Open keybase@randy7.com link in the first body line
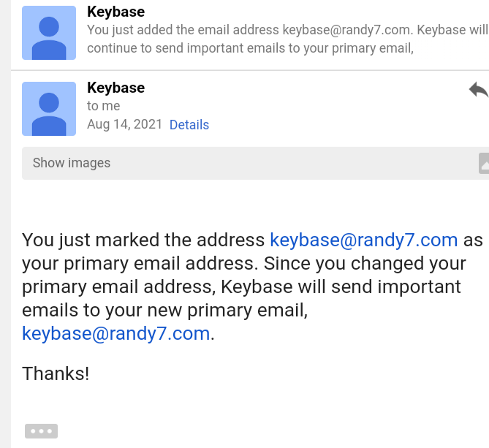 pos(364,240)
